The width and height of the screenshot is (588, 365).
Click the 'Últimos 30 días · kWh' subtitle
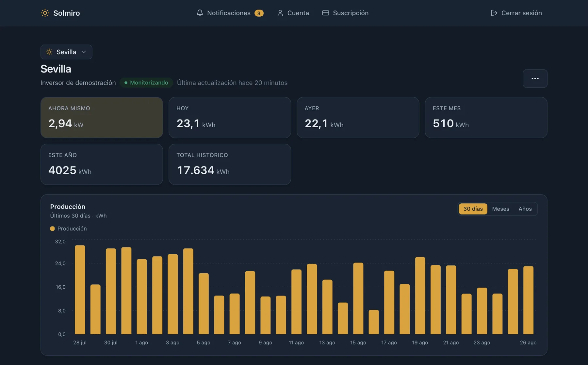pyautogui.click(x=78, y=216)
